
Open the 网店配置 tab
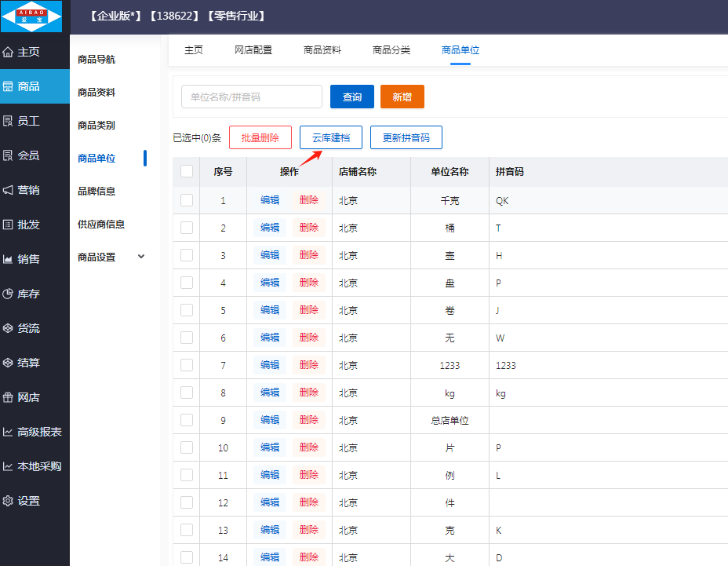coord(253,50)
